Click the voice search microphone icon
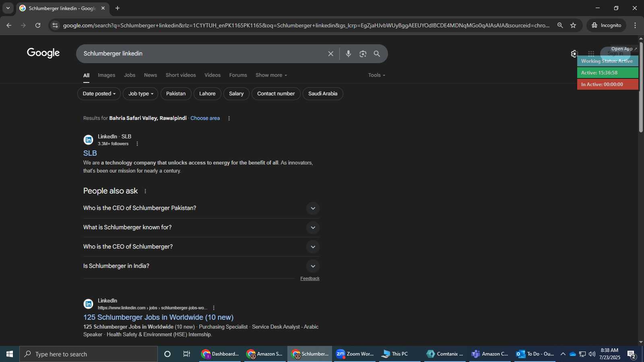644x362 pixels. [x=349, y=53]
